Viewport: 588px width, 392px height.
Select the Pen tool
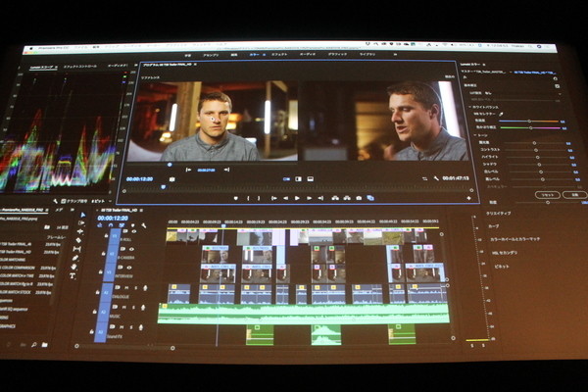click(75, 258)
